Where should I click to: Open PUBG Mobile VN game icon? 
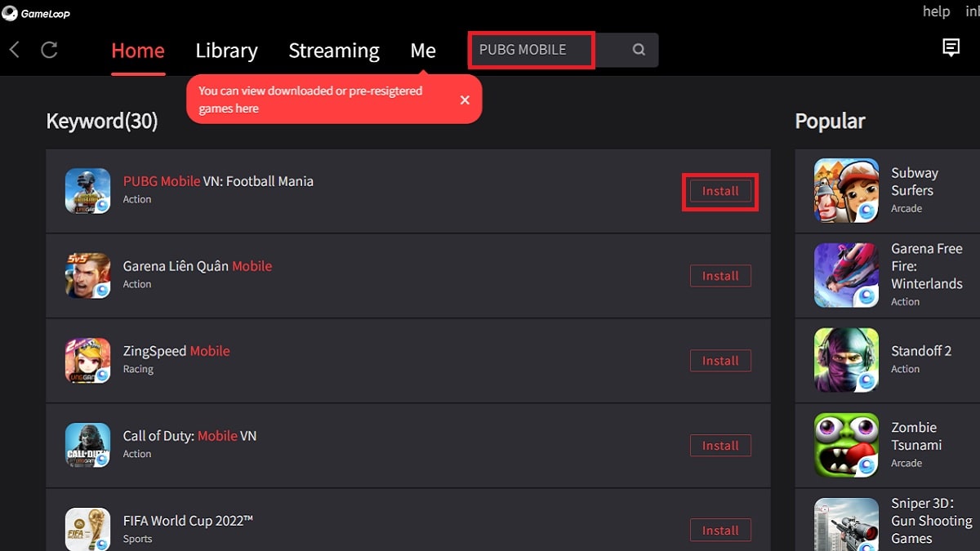(87, 191)
